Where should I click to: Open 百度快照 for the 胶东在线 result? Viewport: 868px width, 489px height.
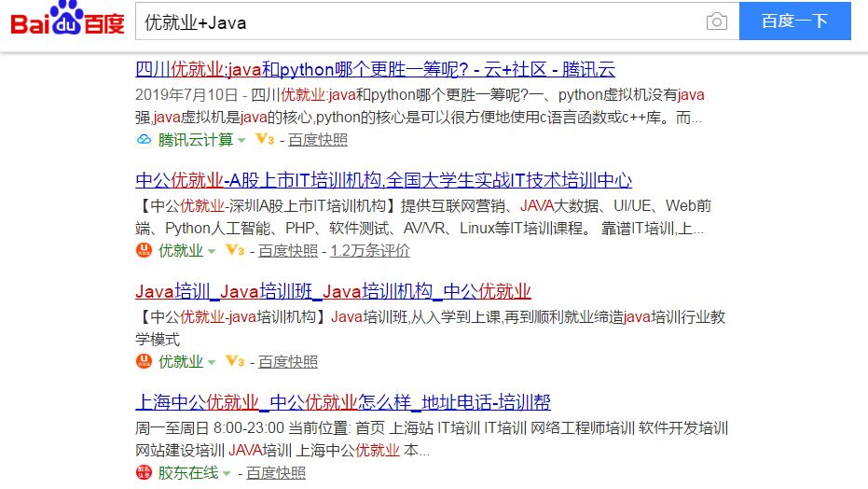pyautogui.click(x=276, y=472)
